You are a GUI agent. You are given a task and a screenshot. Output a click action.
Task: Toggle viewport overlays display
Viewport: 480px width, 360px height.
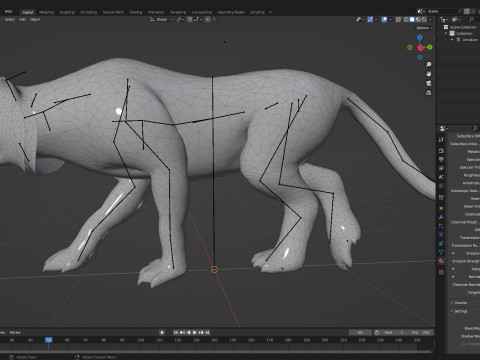point(384,20)
